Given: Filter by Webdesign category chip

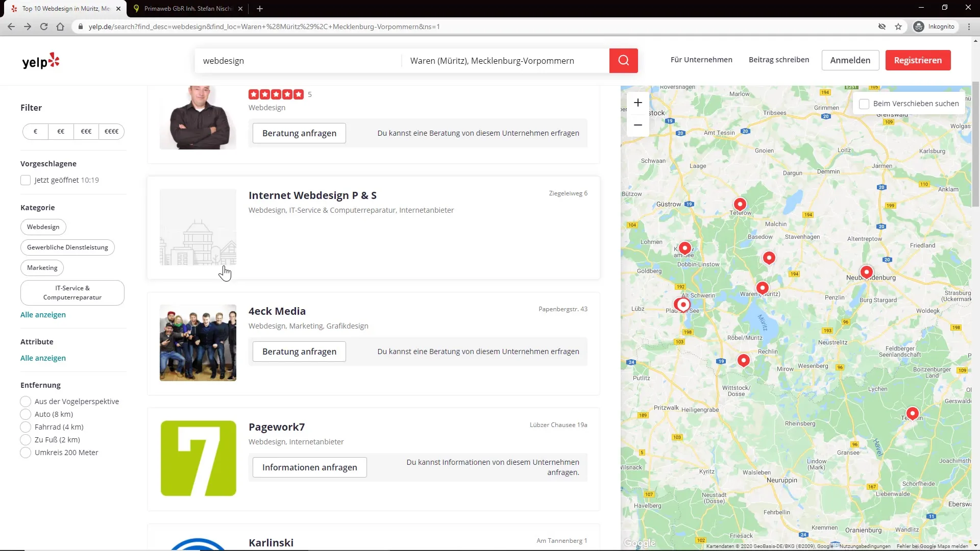Looking at the screenshot, I should (x=43, y=227).
